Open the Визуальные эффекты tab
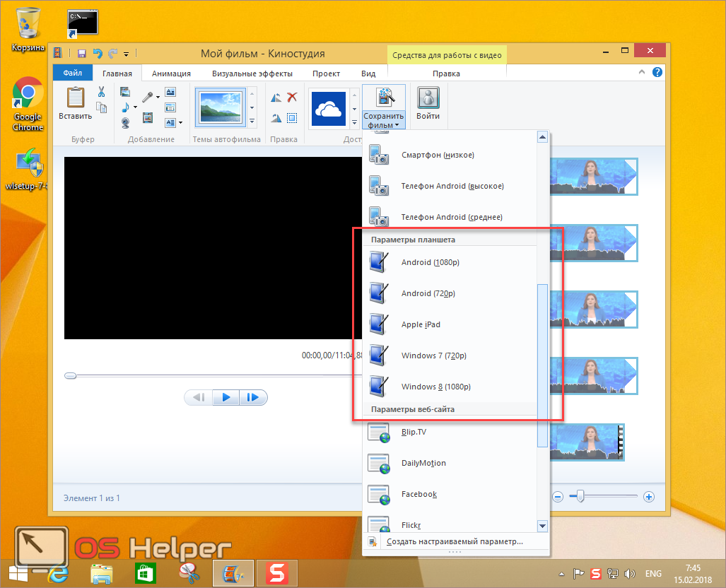The image size is (726, 588). [252, 73]
